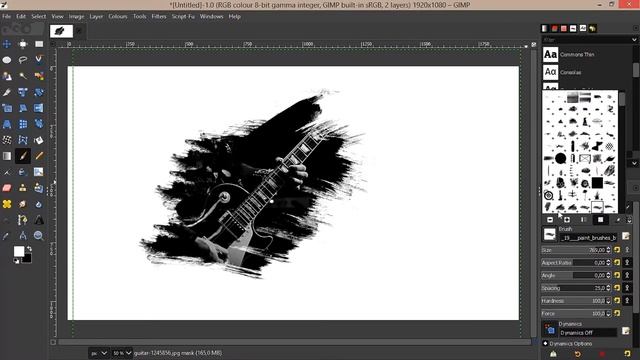Select the Fuzzy Select wand tool
This screenshot has width=640, height=360.
point(23,76)
